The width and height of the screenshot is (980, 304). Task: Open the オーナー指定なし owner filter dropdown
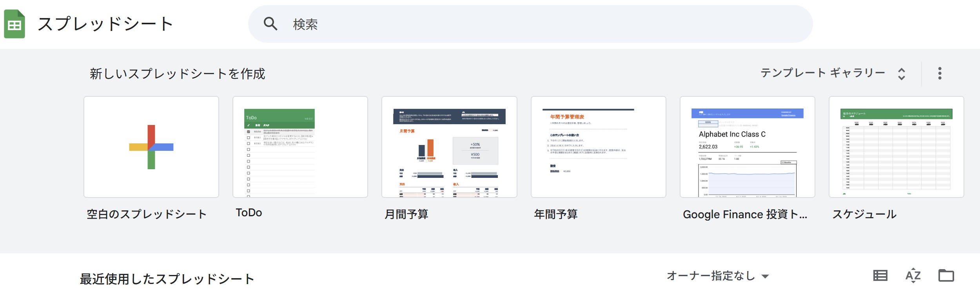pos(717,276)
